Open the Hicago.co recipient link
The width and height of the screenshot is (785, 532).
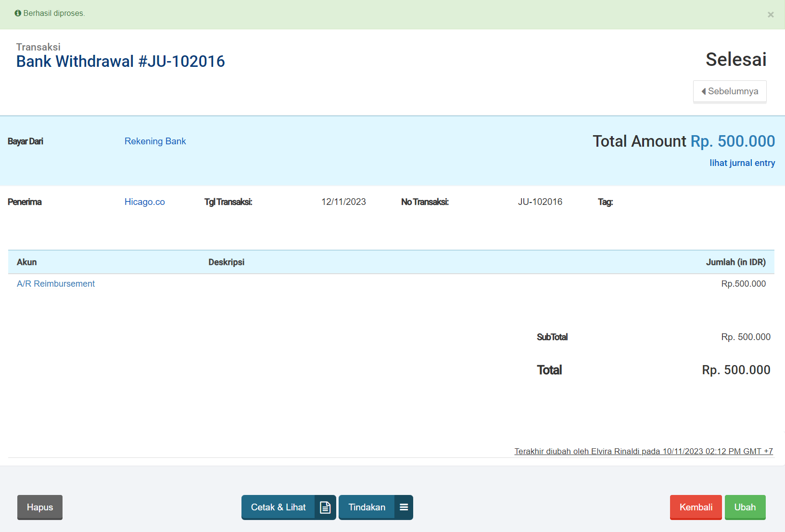(144, 202)
